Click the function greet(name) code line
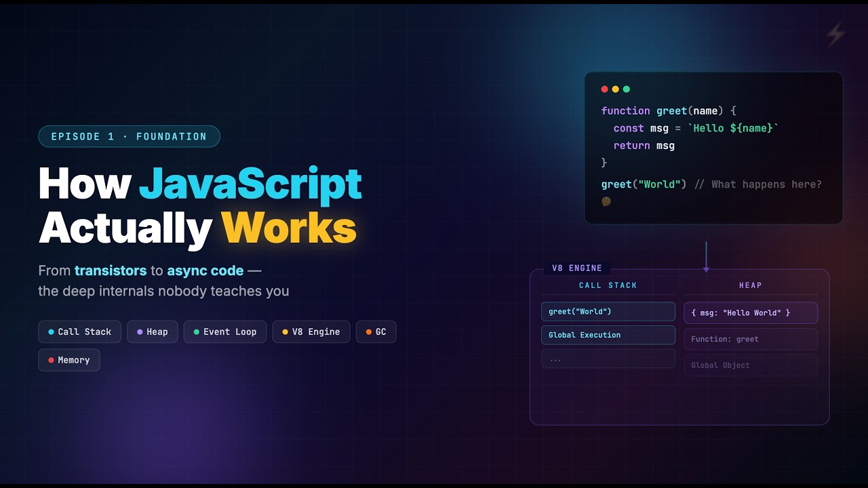Image resolution: width=868 pixels, height=488 pixels. point(669,110)
